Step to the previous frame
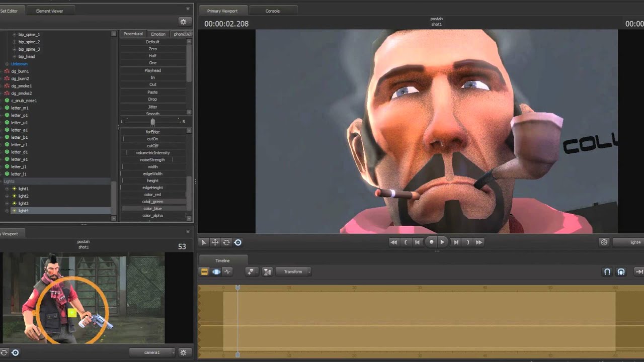Image resolution: width=644 pixels, height=362 pixels. 418,242
